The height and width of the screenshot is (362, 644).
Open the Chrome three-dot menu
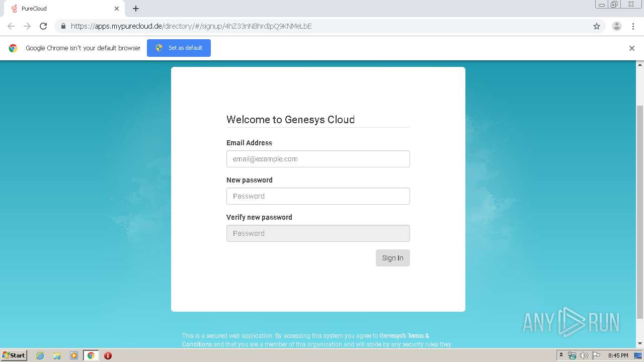[633, 26]
